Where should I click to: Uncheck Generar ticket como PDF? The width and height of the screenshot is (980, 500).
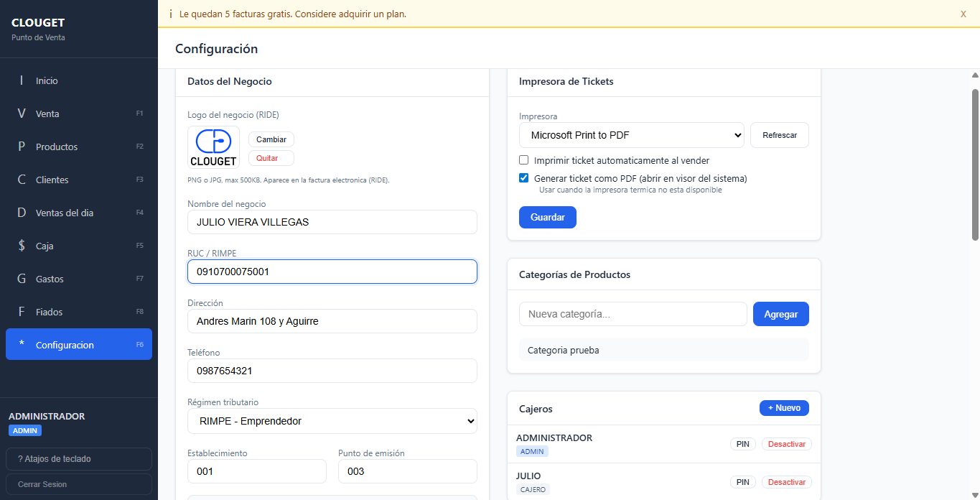(524, 178)
